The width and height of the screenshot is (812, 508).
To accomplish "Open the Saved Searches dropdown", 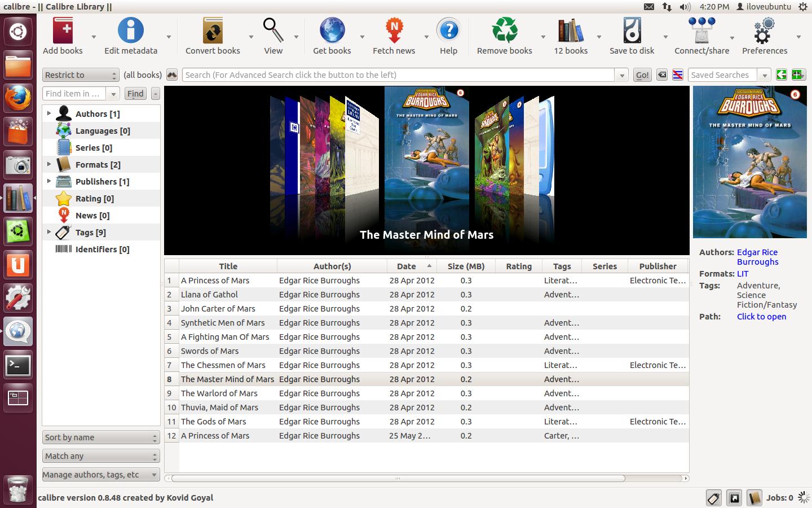I will click(764, 75).
